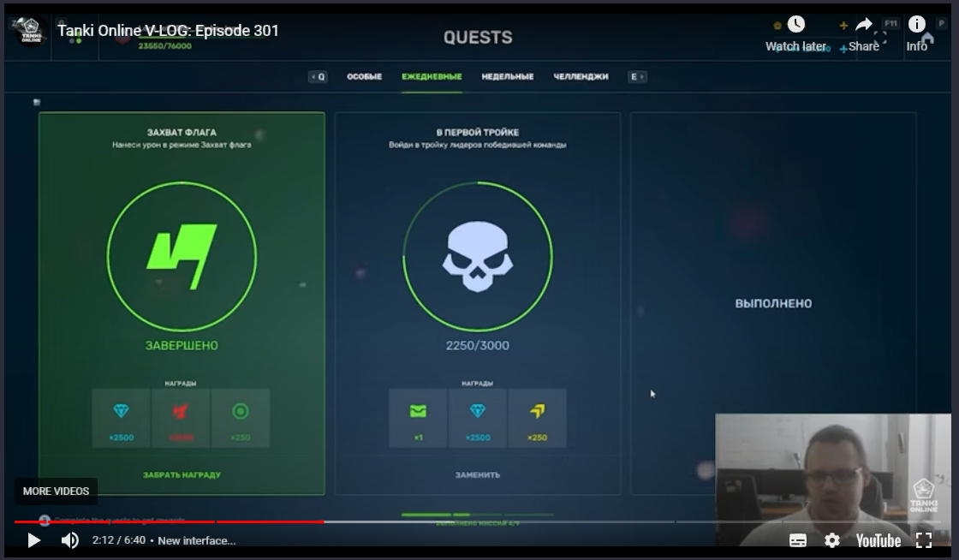The image size is (959, 560).
Task: Open Tanki Online channel avatar
Action: pyautogui.click(x=31, y=31)
